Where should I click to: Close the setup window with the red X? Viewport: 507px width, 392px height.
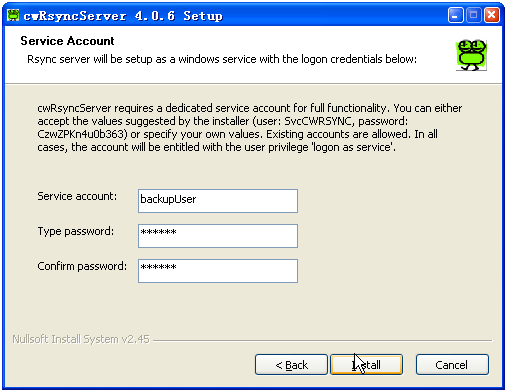[492, 15]
